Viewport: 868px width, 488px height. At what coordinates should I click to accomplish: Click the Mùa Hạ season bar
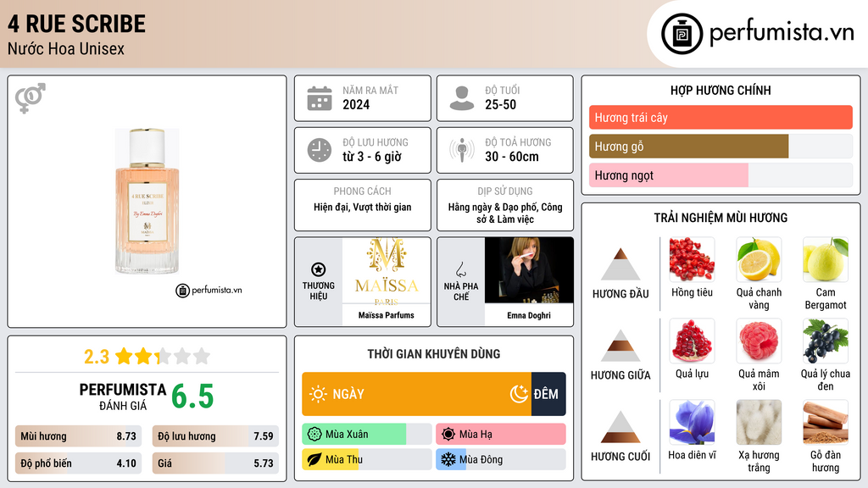point(501,435)
